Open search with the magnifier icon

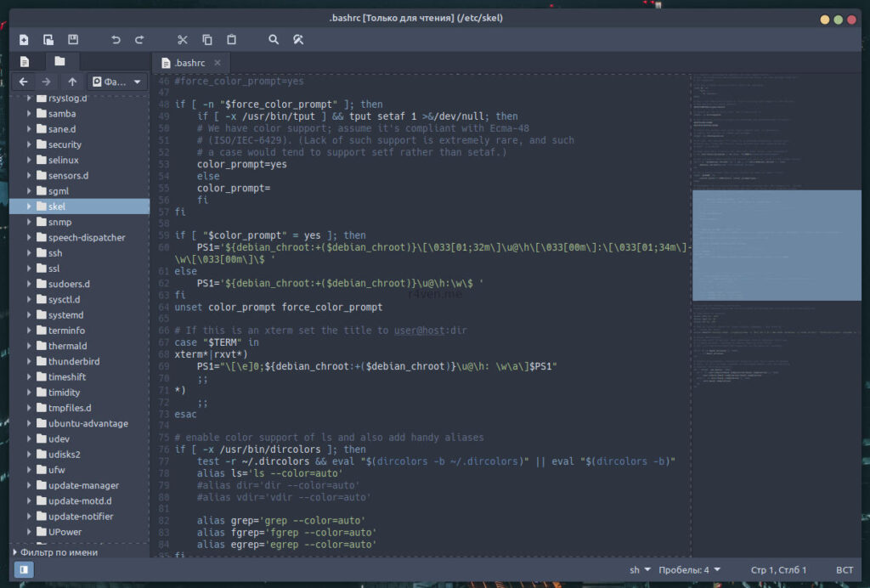[x=274, y=39]
